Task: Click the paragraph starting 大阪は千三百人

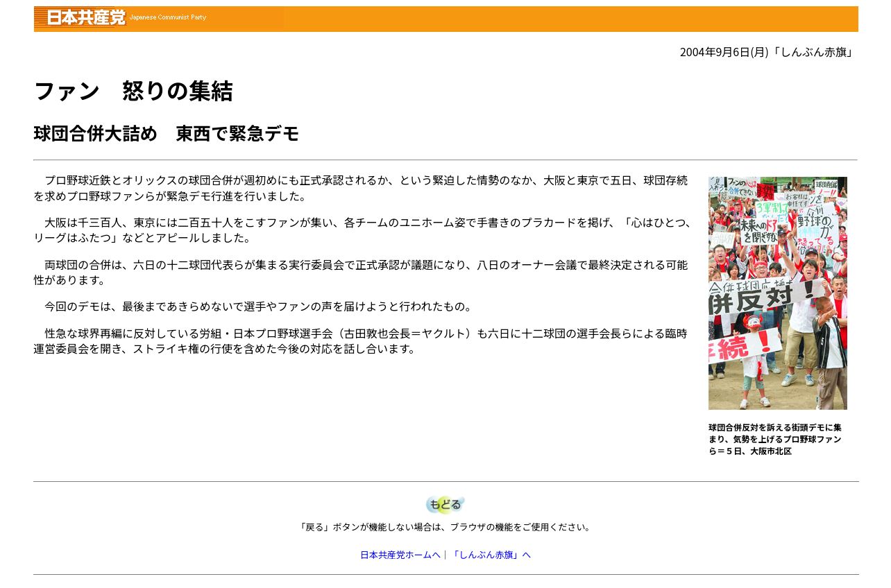Action: 363,230
